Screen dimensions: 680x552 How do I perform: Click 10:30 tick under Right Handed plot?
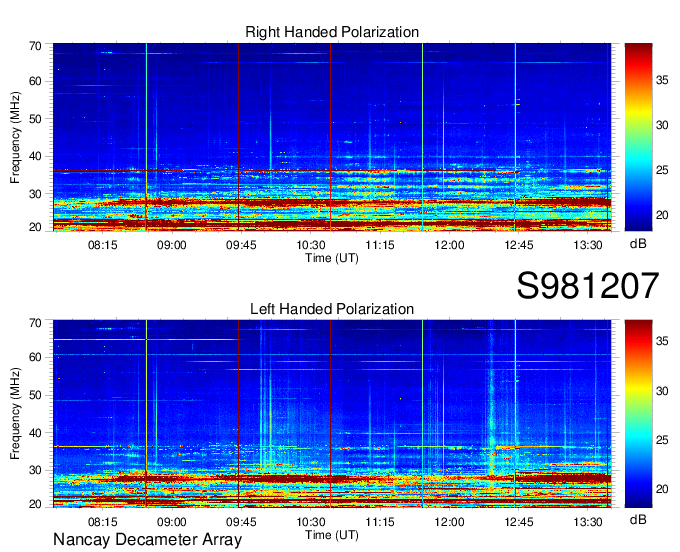coord(311,245)
